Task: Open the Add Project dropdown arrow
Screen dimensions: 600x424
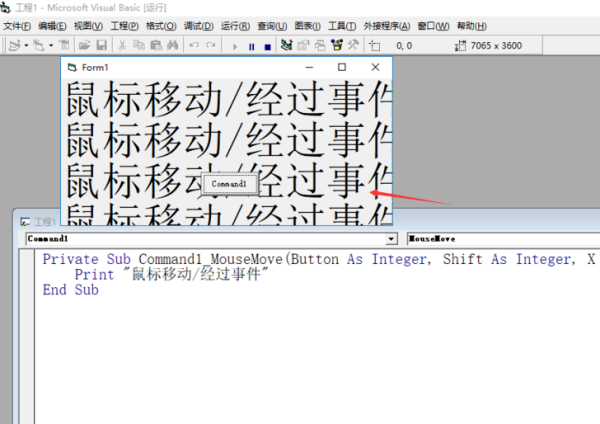Action: pyautogui.click(x=26, y=46)
